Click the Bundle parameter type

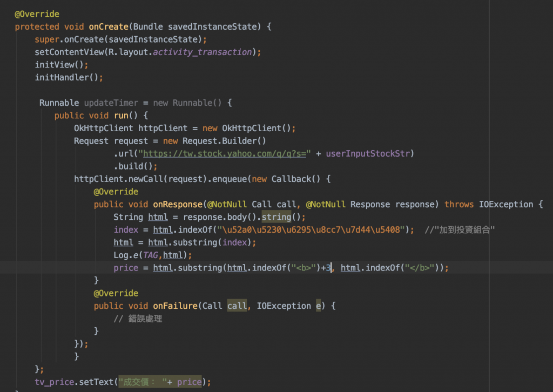click(x=148, y=27)
